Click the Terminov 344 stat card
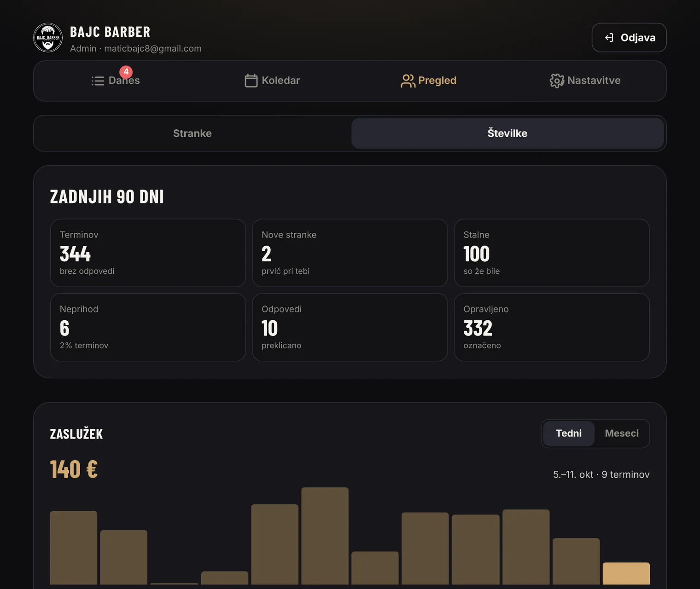700x589 pixels. coord(148,253)
